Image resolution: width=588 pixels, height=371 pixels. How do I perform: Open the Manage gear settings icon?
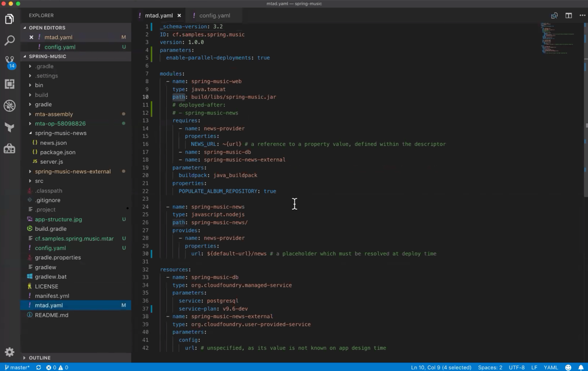pos(10,353)
